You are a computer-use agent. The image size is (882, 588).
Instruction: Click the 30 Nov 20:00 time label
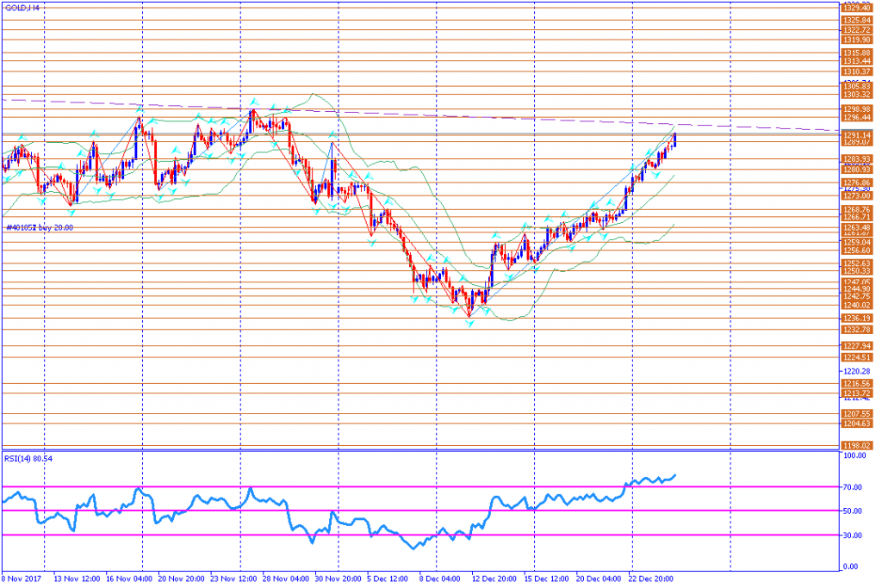(x=337, y=579)
